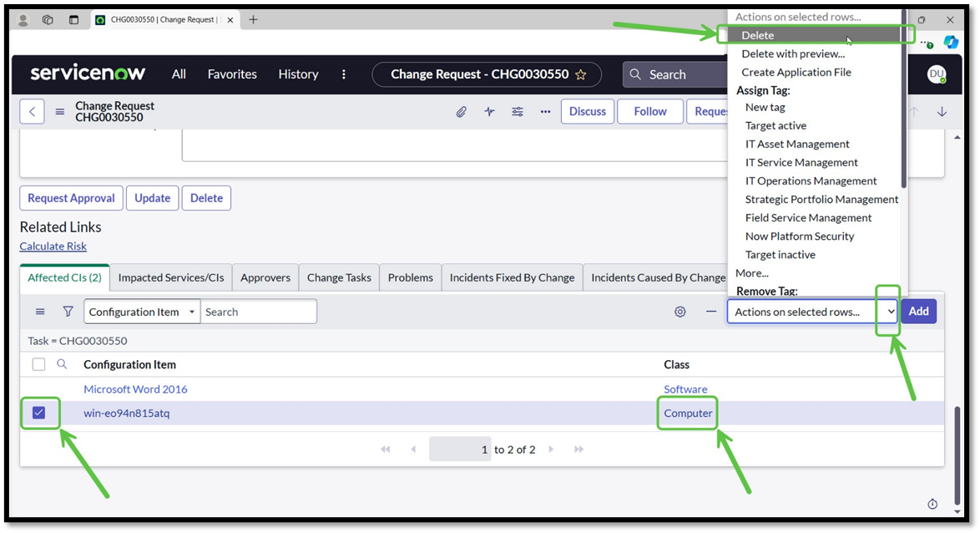
Task: Open the Problems tab
Action: [410, 277]
